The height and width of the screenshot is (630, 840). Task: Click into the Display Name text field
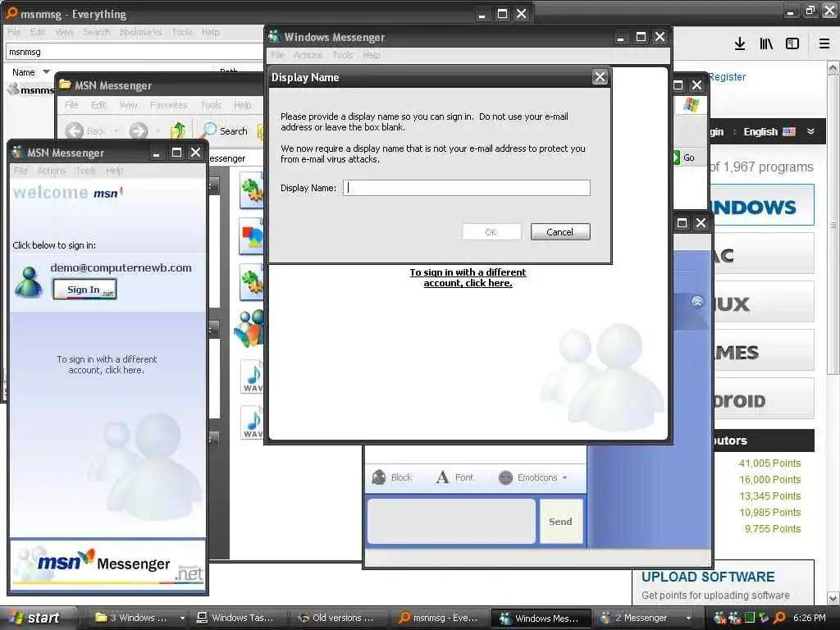(467, 188)
